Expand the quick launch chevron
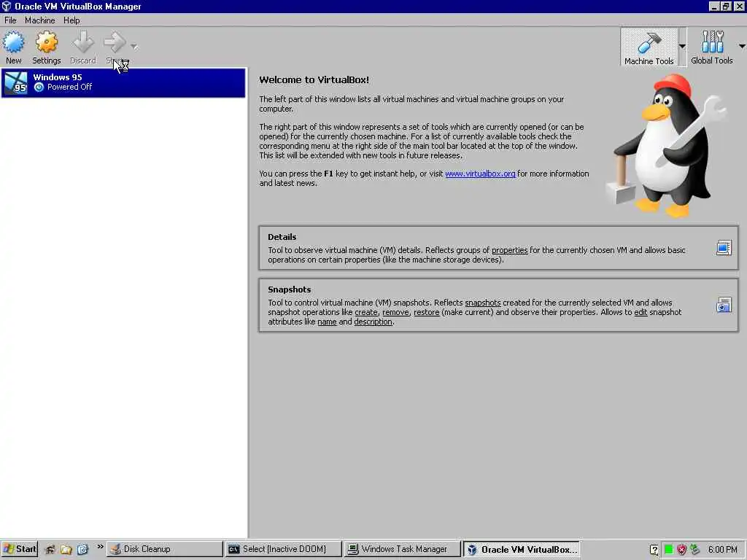The width and height of the screenshot is (747, 560). 100,547
